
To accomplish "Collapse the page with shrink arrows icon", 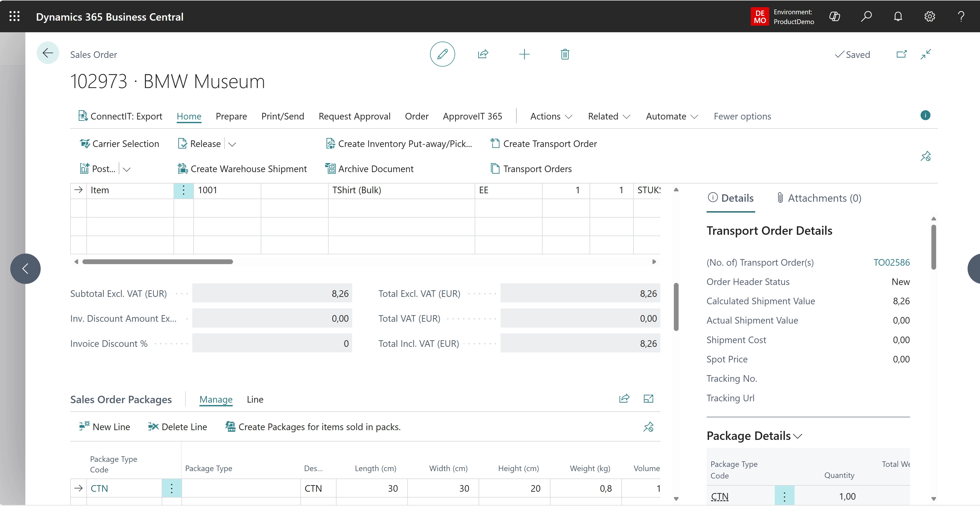I will pos(926,54).
